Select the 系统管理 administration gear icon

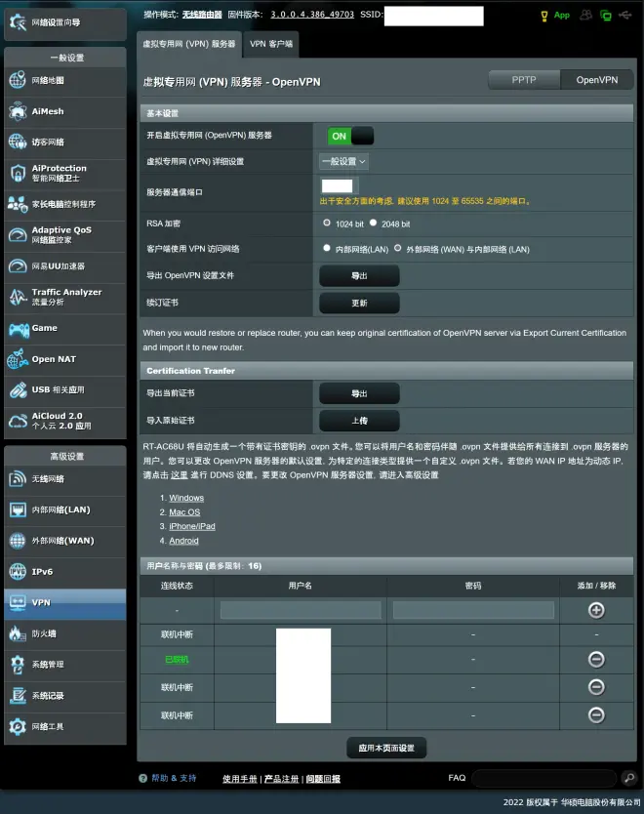(18, 665)
